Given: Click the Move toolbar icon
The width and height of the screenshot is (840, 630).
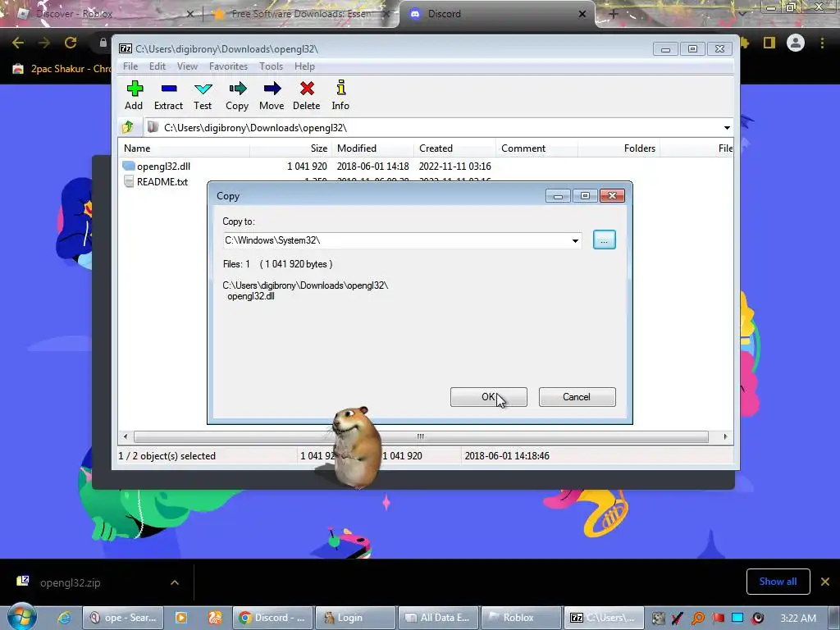Looking at the screenshot, I should coord(272,95).
